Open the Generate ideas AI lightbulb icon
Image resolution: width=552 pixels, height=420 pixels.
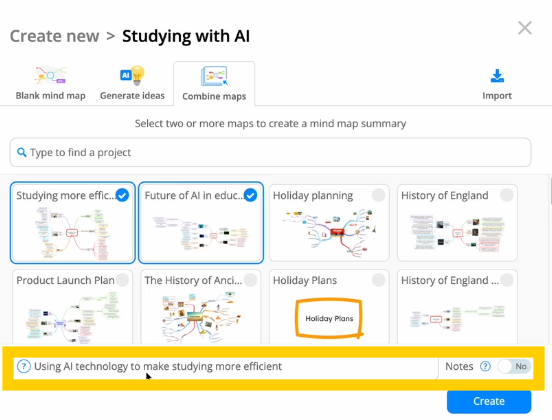click(132, 75)
